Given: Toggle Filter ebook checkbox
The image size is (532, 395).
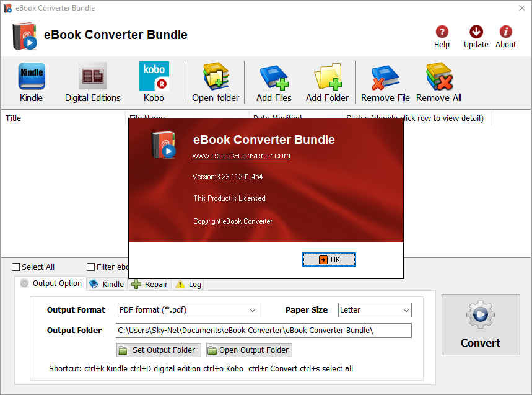Looking at the screenshot, I should [90, 267].
